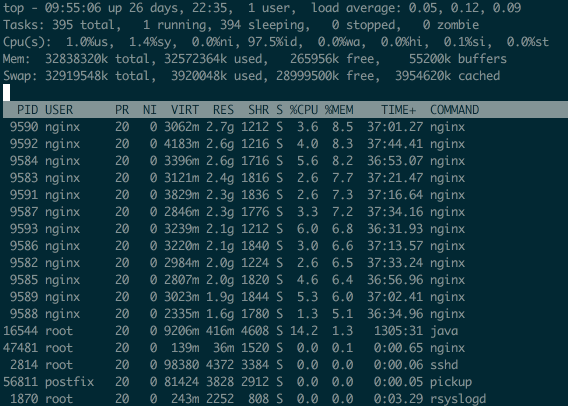Click the VIRT column header

(x=185, y=110)
